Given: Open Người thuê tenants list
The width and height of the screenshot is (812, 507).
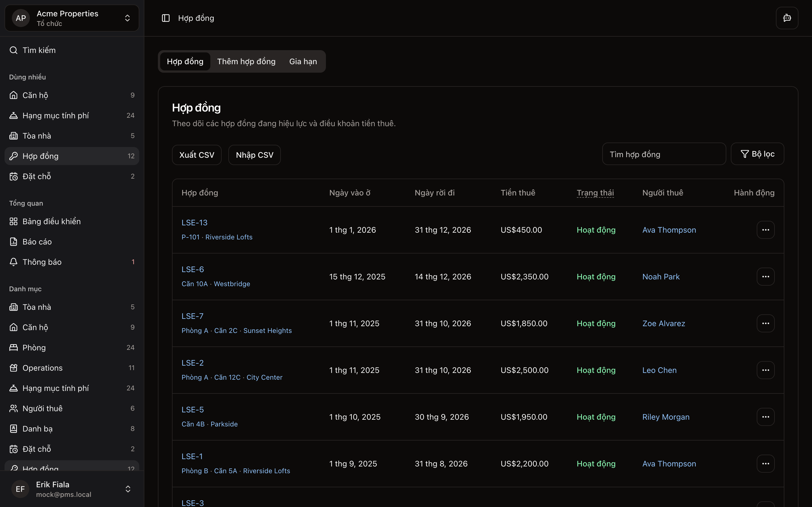Looking at the screenshot, I should (42, 408).
